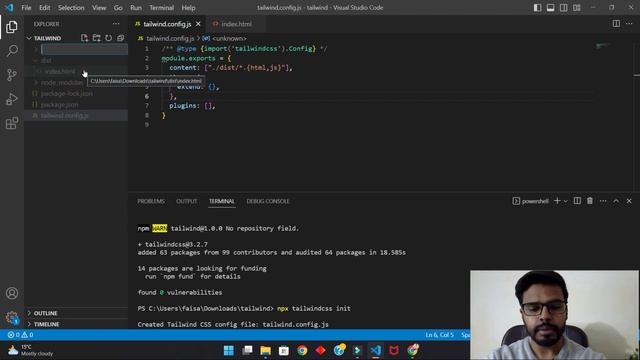
Task: Refresh the Explorer file tree
Action: tap(108, 38)
